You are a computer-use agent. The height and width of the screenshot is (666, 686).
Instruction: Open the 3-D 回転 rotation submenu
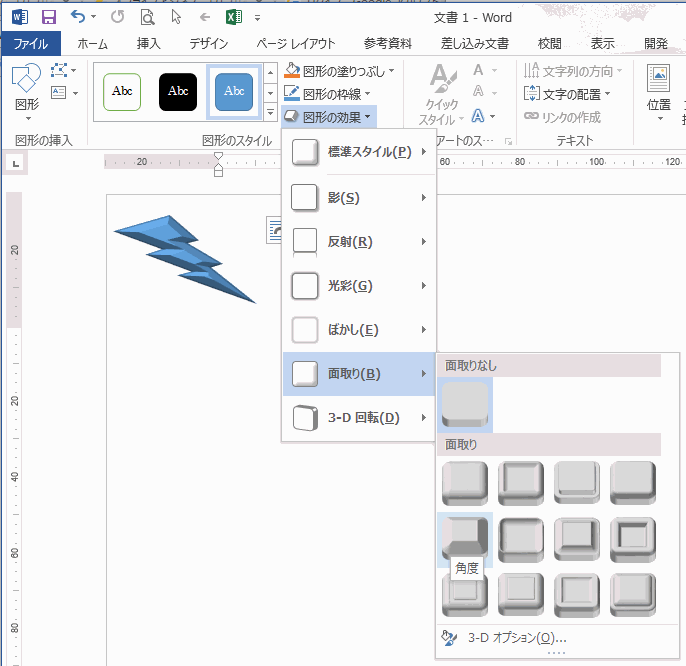[359, 418]
